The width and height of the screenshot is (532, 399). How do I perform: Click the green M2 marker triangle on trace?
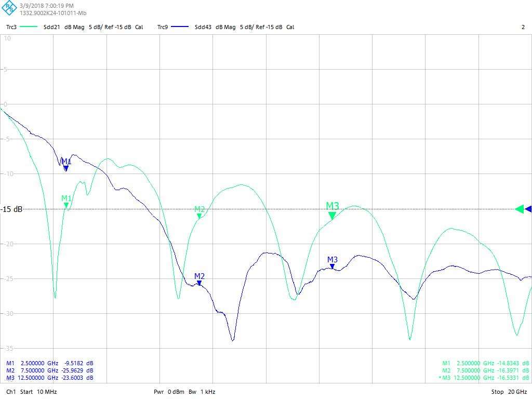199,216
